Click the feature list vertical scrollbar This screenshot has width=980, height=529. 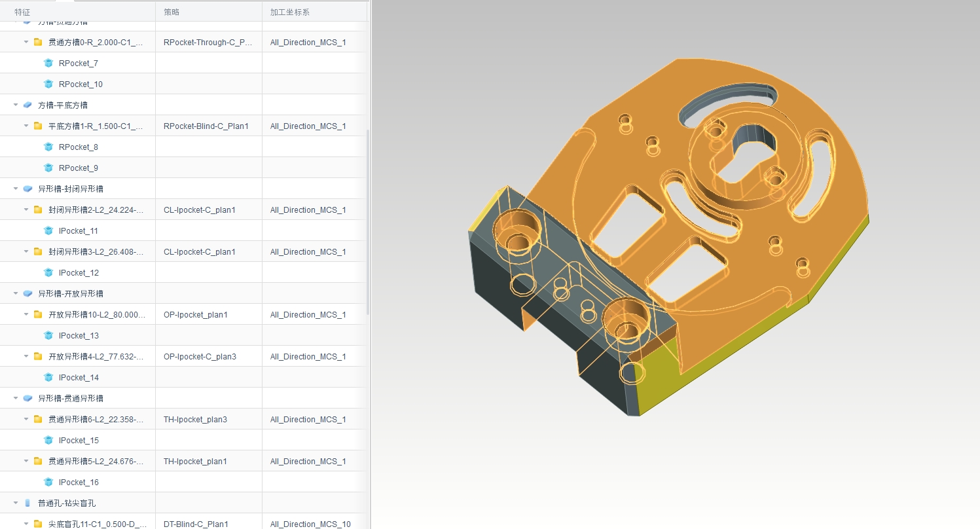[x=368, y=222]
